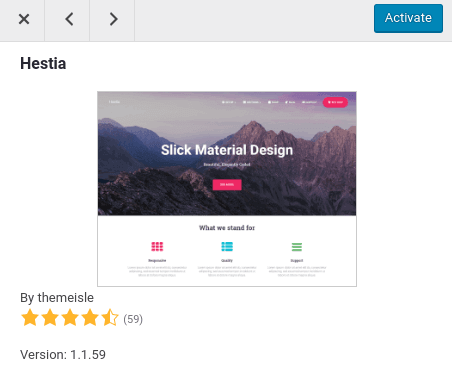Click the first rating star
This screenshot has width=452, height=372.
click(30, 317)
